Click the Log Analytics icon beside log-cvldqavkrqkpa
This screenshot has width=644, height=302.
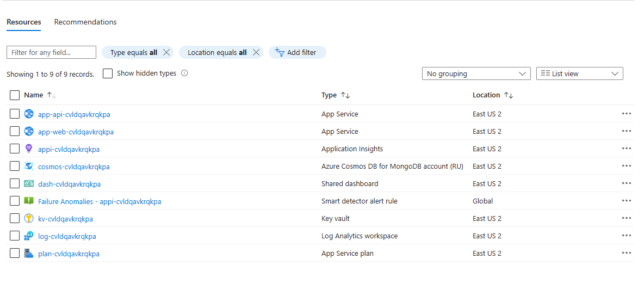click(29, 236)
